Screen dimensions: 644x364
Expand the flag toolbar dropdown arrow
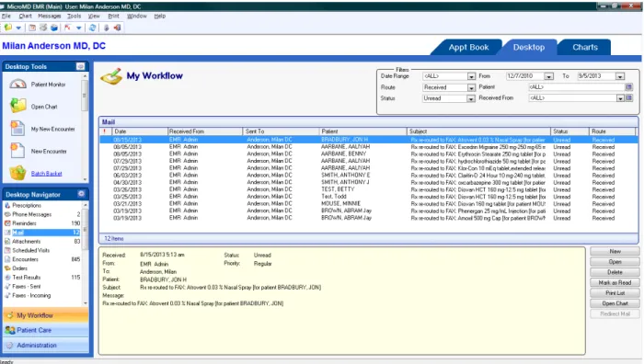(x=78, y=28)
